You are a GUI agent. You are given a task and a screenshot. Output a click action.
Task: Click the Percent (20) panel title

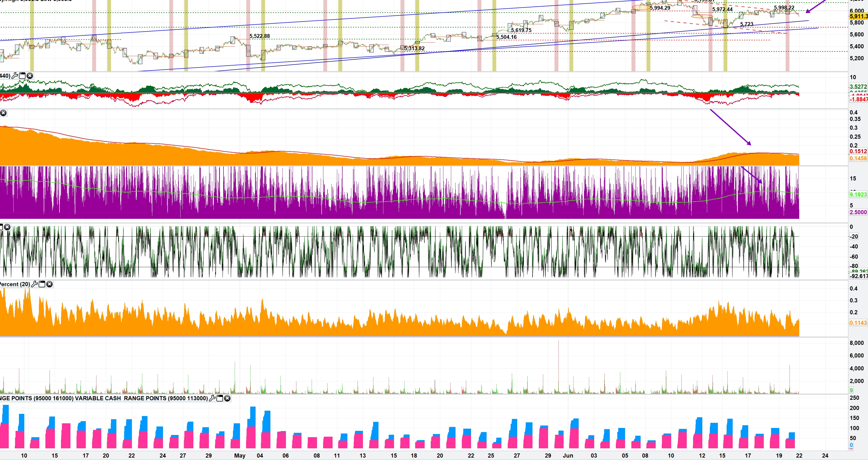coord(15,284)
